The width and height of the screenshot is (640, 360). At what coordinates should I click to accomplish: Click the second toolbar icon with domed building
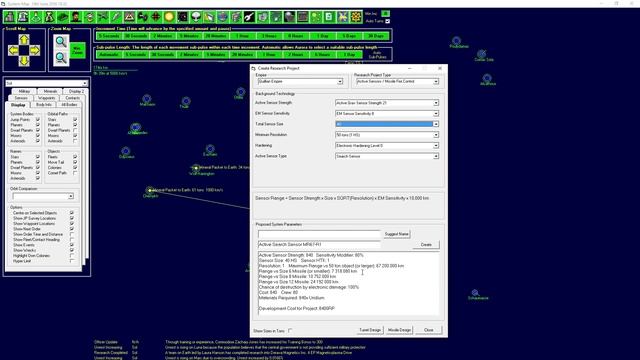pyautogui.click(x=23, y=17)
